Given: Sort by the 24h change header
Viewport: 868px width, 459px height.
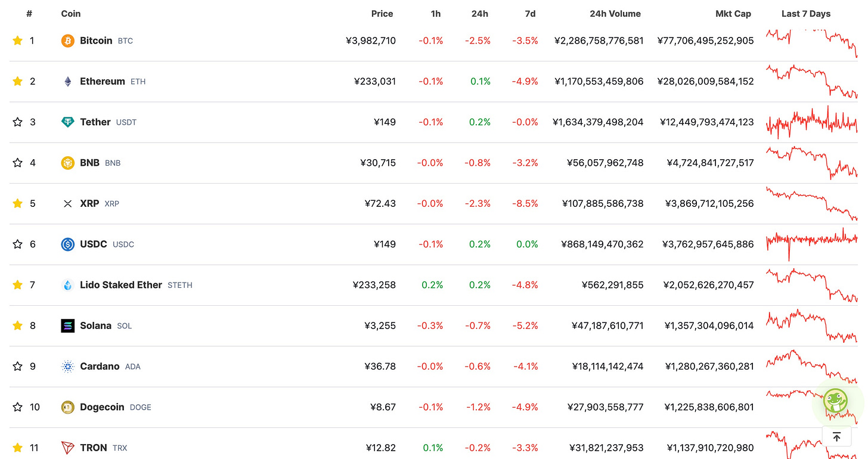Looking at the screenshot, I should tap(480, 14).
